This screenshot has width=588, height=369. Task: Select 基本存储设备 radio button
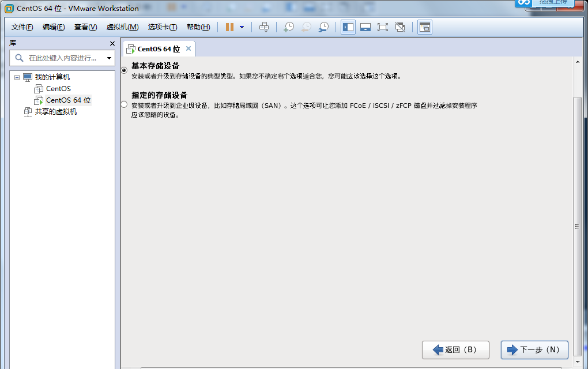[x=123, y=70]
